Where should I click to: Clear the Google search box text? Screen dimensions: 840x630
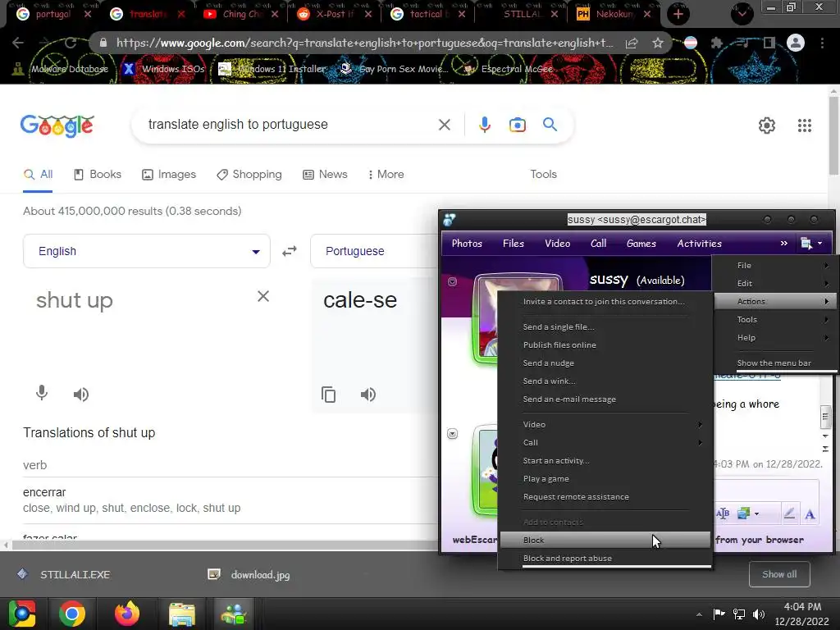[444, 125]
